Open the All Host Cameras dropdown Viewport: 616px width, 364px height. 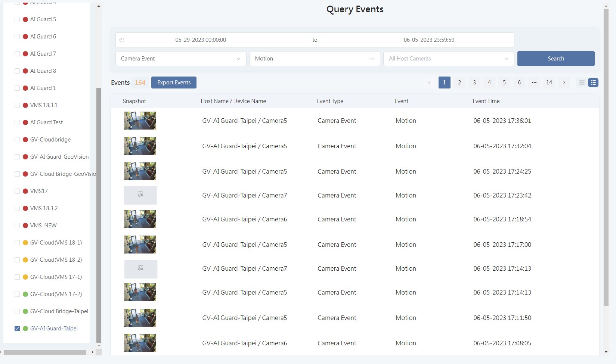(x=448, y=59)
